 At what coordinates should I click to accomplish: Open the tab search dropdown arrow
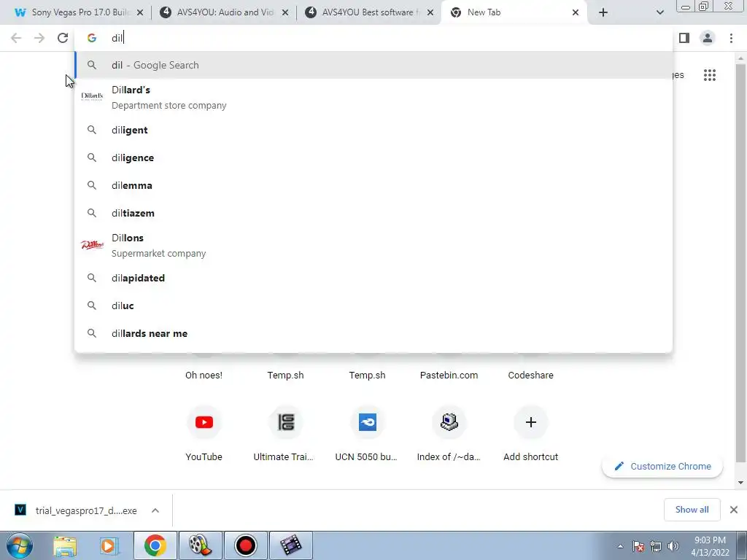(659, 13)
